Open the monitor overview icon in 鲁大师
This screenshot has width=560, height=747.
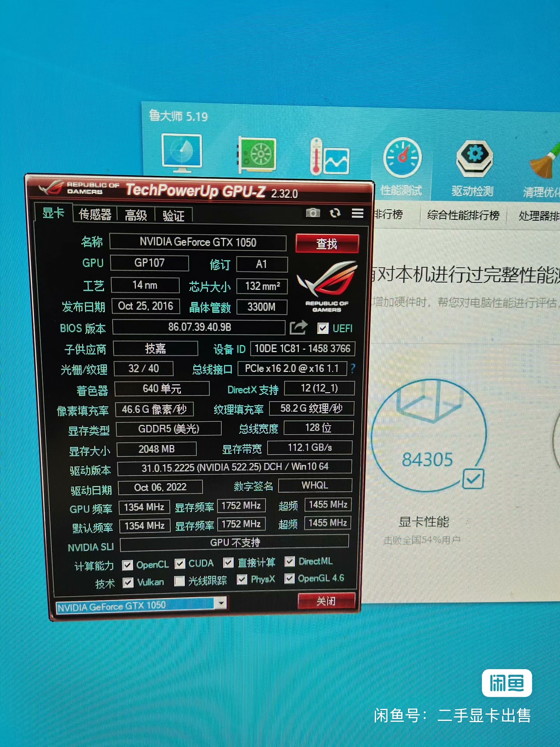[182, 153]
